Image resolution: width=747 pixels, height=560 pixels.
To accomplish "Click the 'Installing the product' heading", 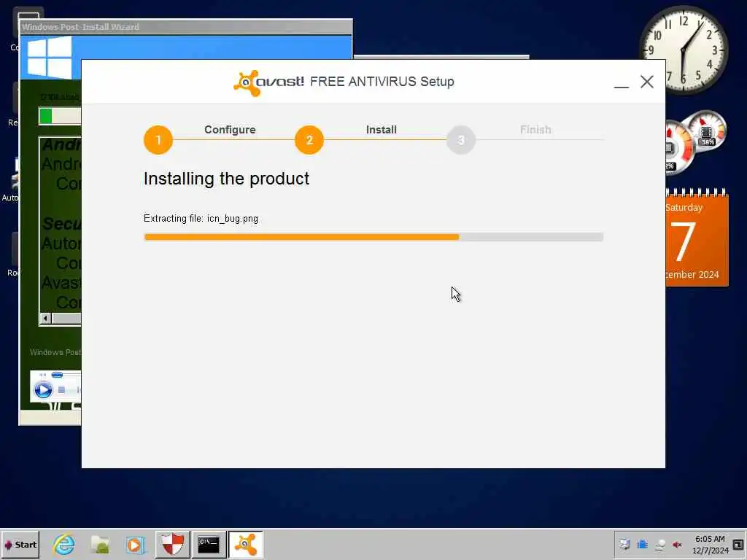I will click(x=226, y=179).
